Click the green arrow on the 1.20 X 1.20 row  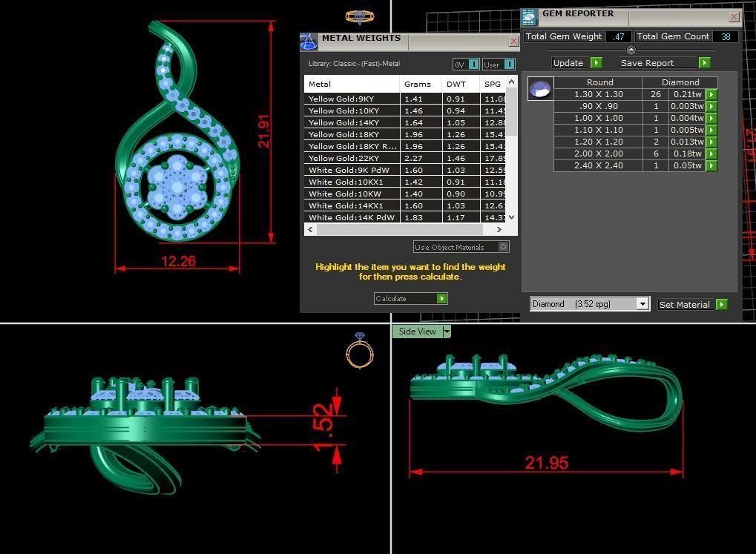pyautogui.click(x=711, y=142)
